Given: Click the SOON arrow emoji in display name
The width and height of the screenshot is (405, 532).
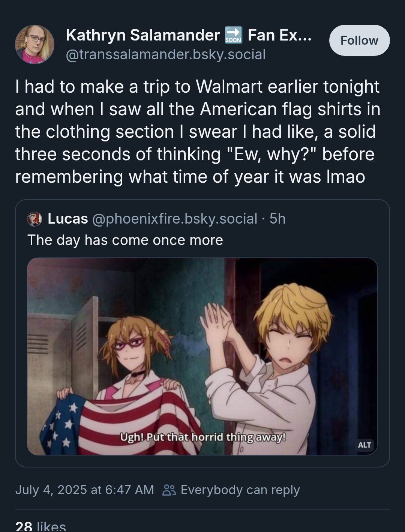Looking at the screenshot, I should [x=233, y=35].
